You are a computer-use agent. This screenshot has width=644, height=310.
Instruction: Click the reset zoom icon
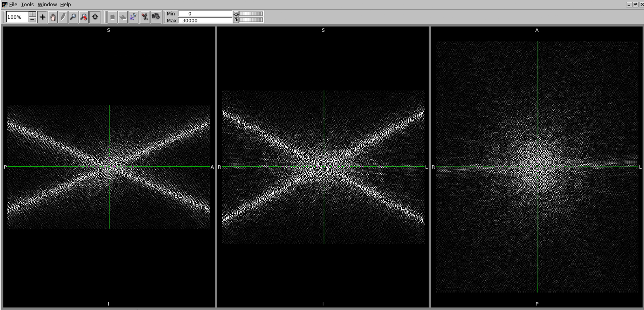coord(84,17)
